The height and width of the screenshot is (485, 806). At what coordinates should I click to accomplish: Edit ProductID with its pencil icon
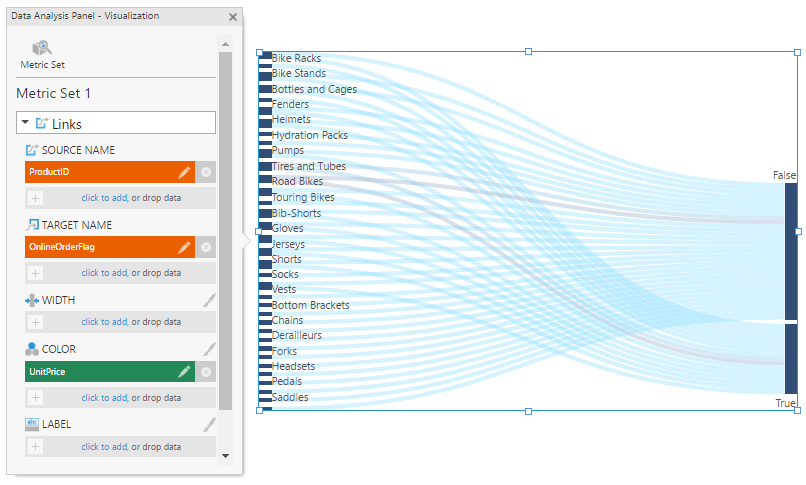coord(184,172)
